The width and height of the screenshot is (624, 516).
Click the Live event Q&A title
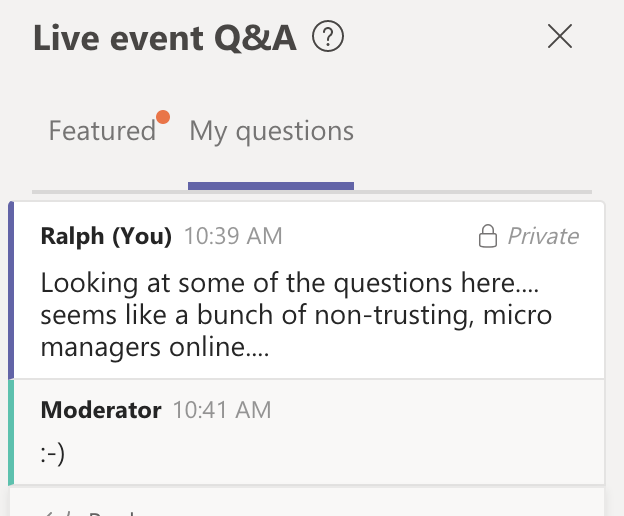(165, 38)
